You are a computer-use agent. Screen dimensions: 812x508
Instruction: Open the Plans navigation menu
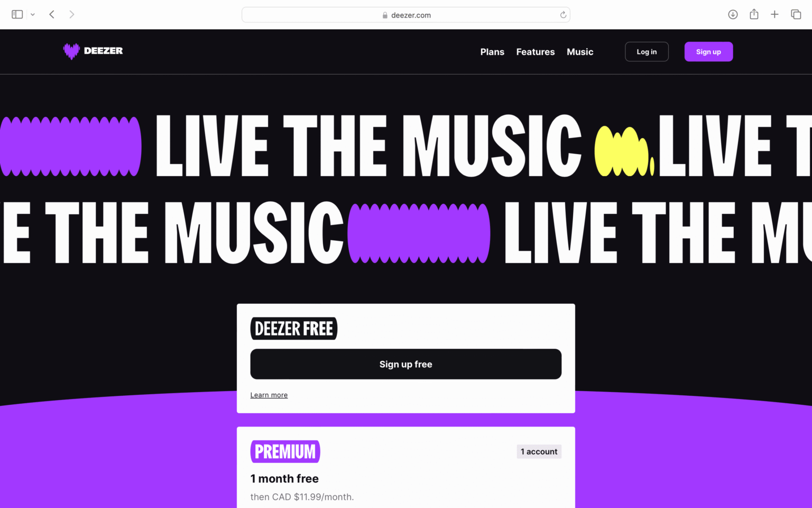coord(492,52)
